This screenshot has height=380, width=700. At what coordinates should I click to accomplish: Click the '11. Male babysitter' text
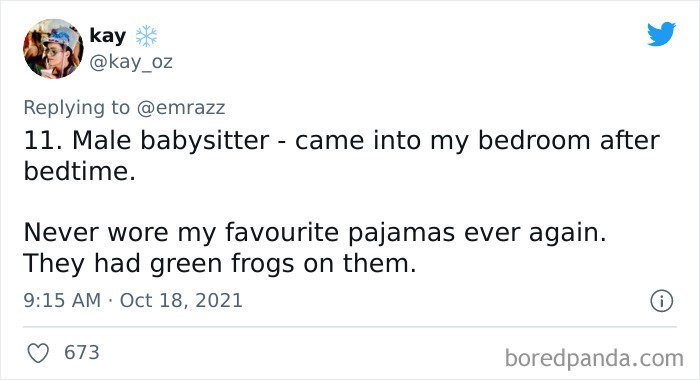tap(146, 141)
